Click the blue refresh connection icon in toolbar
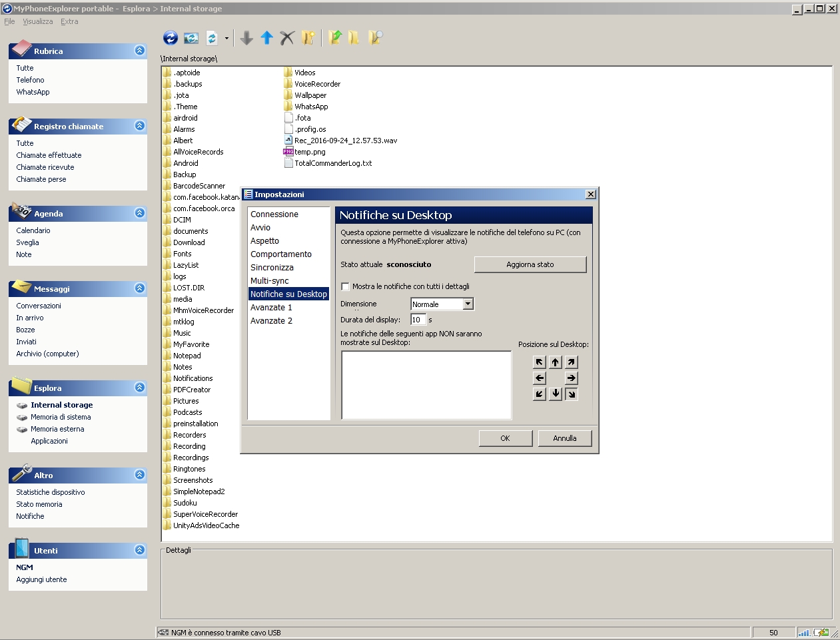Viewport: 840px width, 640px height. point(171,38)
